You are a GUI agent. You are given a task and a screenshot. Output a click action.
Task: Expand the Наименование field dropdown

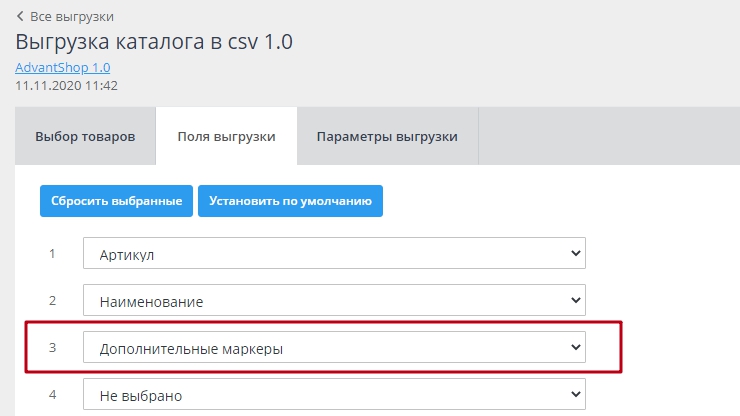coord(333,300)
